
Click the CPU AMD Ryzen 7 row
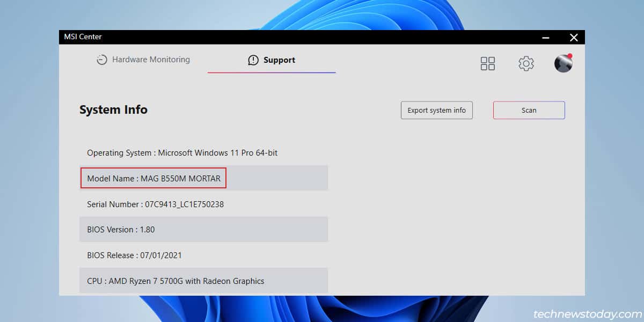click(175, 281)
